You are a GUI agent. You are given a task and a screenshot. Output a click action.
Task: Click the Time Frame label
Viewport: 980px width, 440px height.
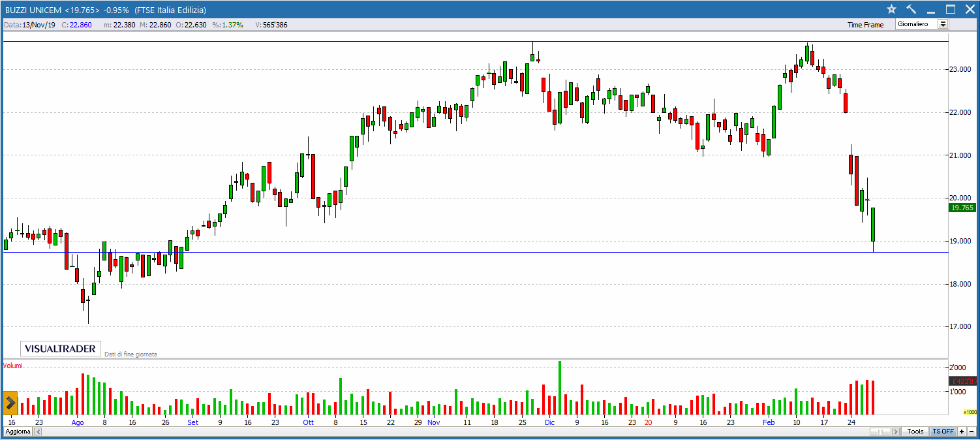tap(865, 25)
